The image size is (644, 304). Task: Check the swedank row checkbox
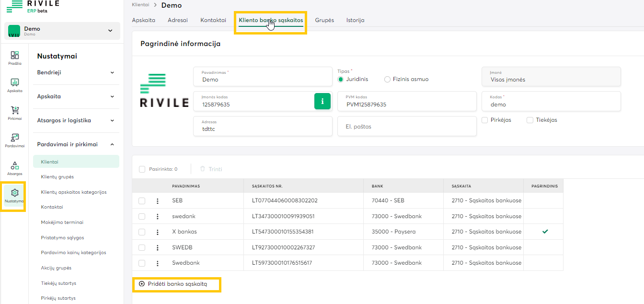click(142, 216)
